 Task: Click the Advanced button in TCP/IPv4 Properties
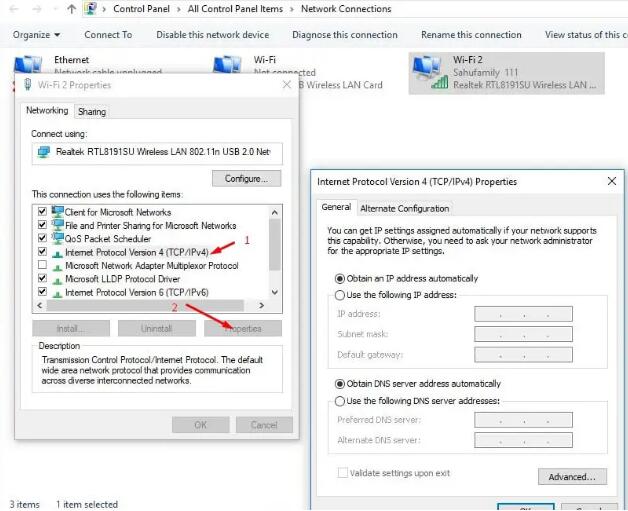pyautogui.click(x=572, y=477)
